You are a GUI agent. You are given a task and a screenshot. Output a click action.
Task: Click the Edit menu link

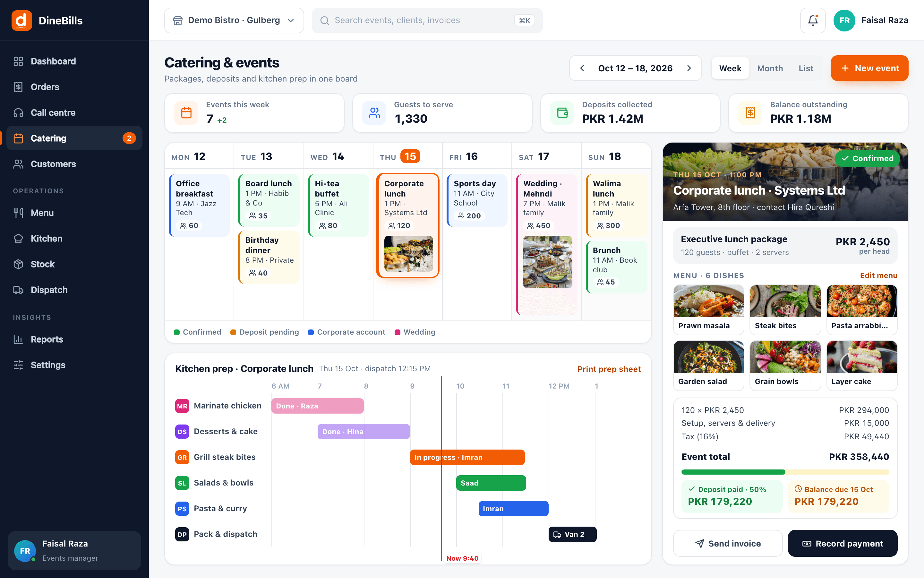pos(878,275)
